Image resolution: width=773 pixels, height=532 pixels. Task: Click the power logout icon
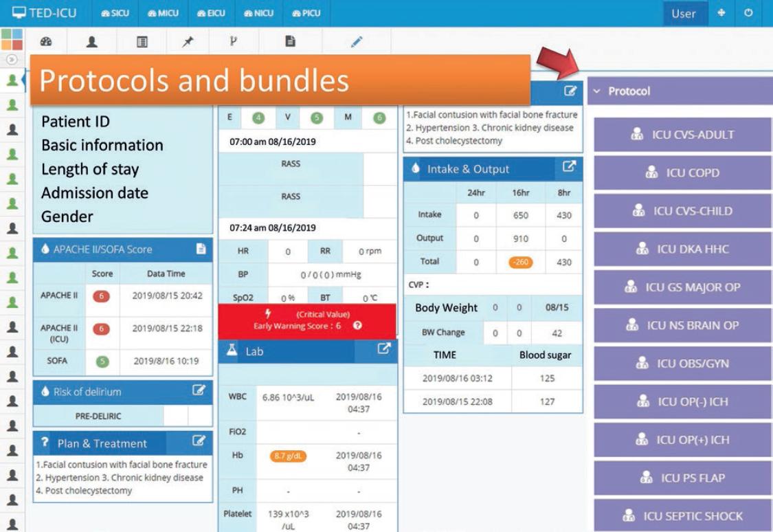[749, 13]
